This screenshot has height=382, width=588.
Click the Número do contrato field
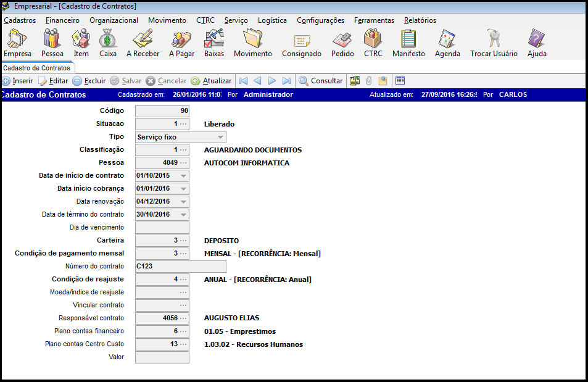coord(180,267)
